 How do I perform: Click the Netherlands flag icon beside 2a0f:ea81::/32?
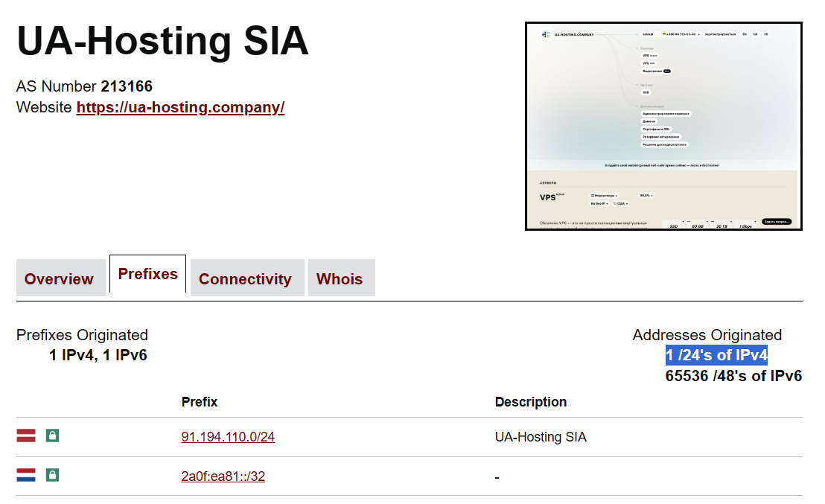click(26, 475)
